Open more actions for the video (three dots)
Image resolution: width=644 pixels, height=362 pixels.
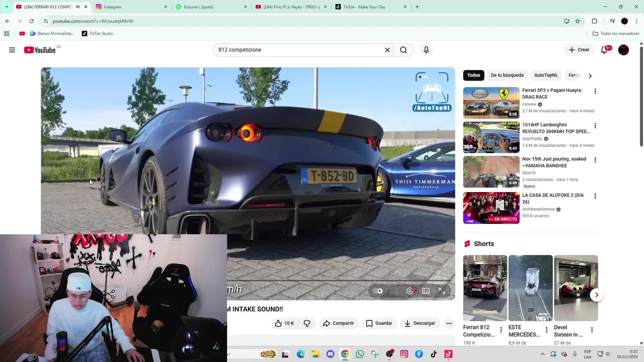tap(449, 323)
